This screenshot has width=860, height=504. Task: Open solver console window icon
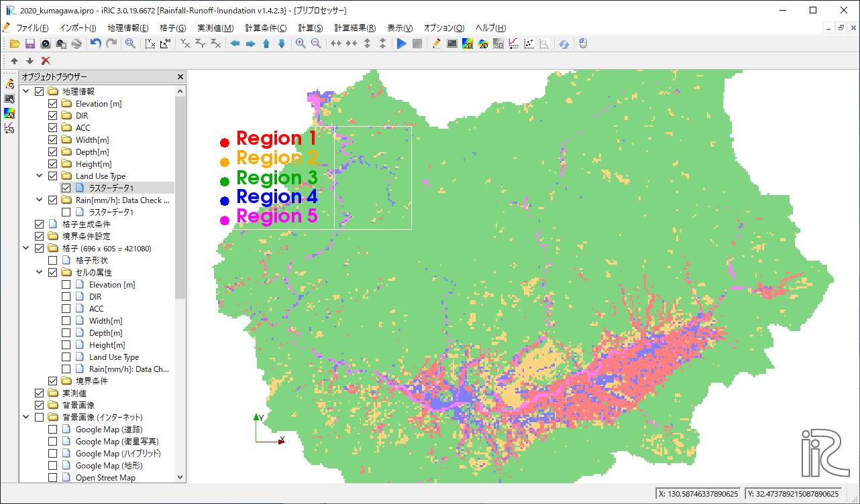(x=452, y=44)
